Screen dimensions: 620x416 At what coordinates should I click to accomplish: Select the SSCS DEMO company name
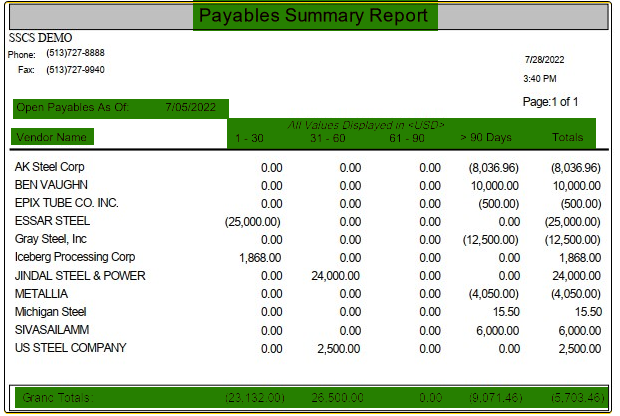pos(40,38)
